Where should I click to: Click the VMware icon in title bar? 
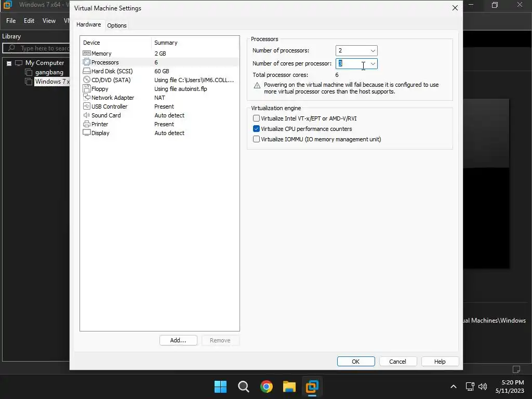click(x=7, y=5)
